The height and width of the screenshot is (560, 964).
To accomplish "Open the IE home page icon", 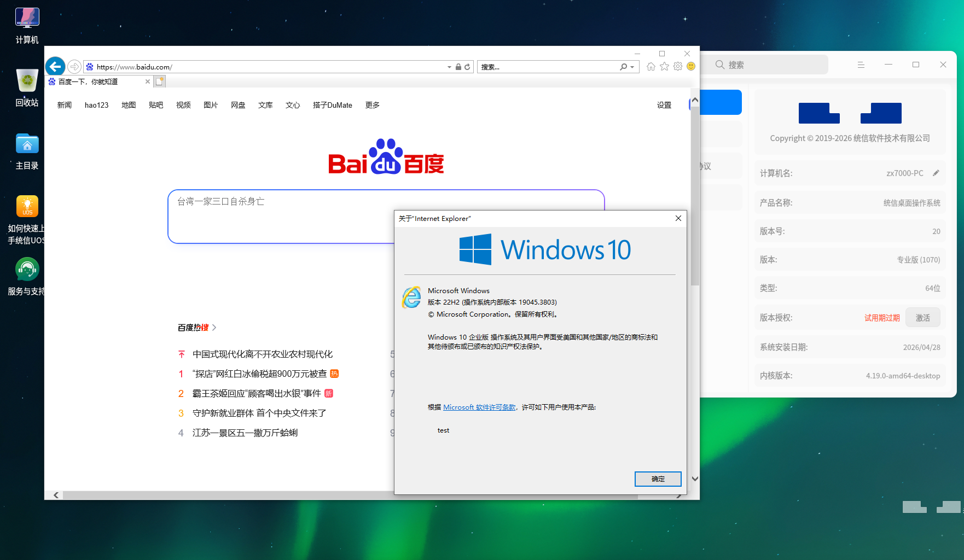I will 651,66.
